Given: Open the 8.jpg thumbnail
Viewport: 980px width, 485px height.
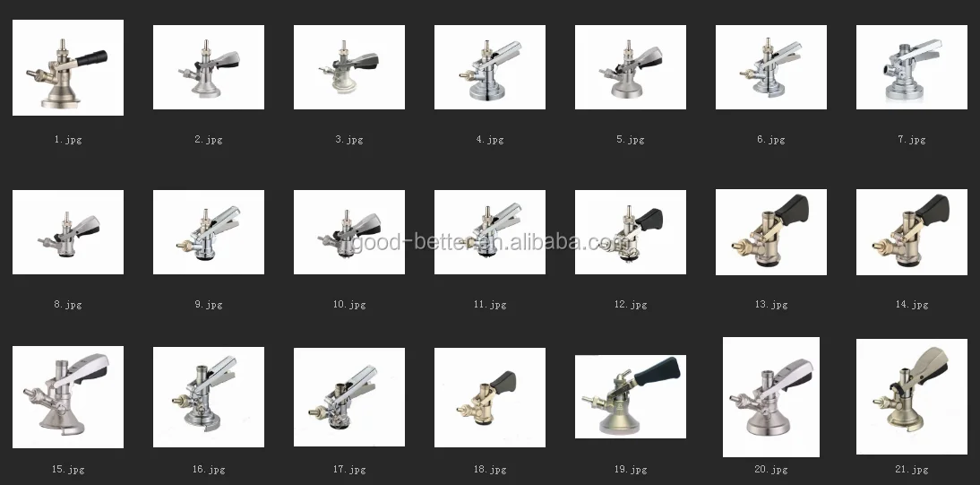Looking at the screenshot, I should [68, 232].
